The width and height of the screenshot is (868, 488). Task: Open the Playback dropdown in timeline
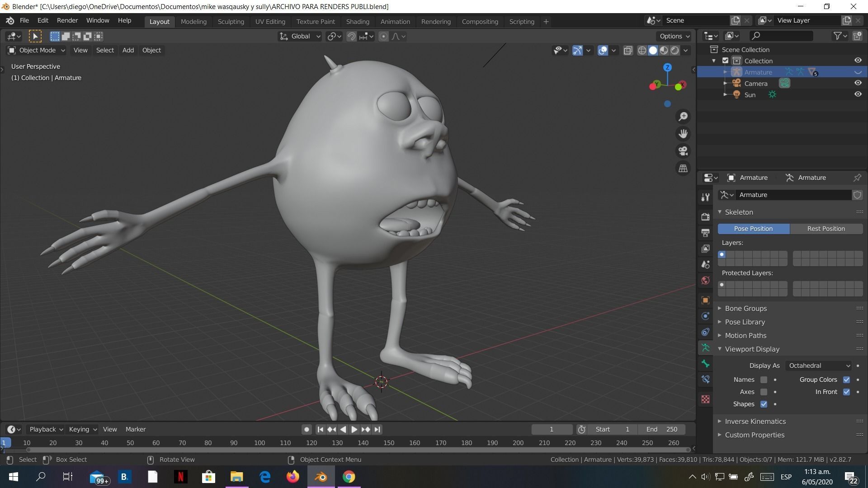[x=46, y=429]
